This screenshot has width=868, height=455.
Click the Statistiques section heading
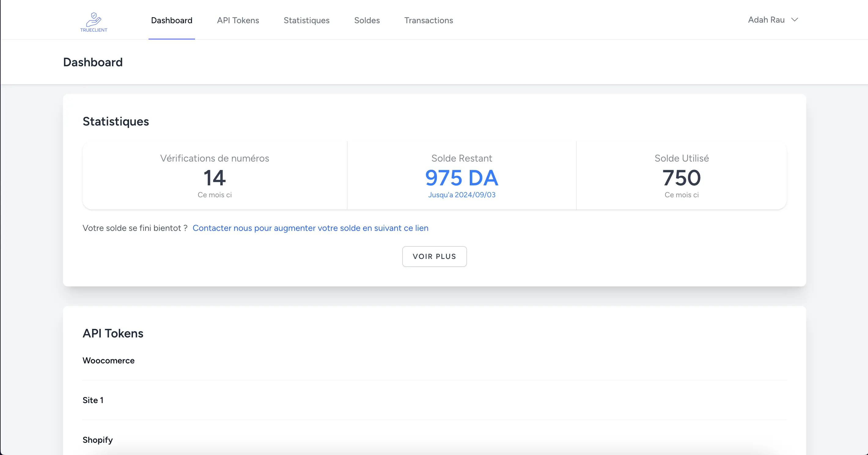click(116, 121)
